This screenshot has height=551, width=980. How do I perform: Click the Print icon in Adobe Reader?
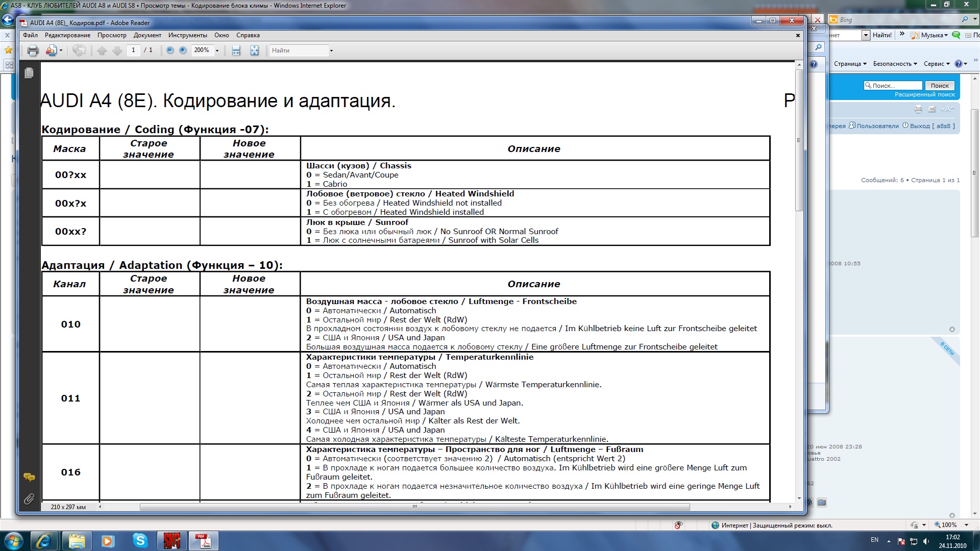click(x=33, y=51)
